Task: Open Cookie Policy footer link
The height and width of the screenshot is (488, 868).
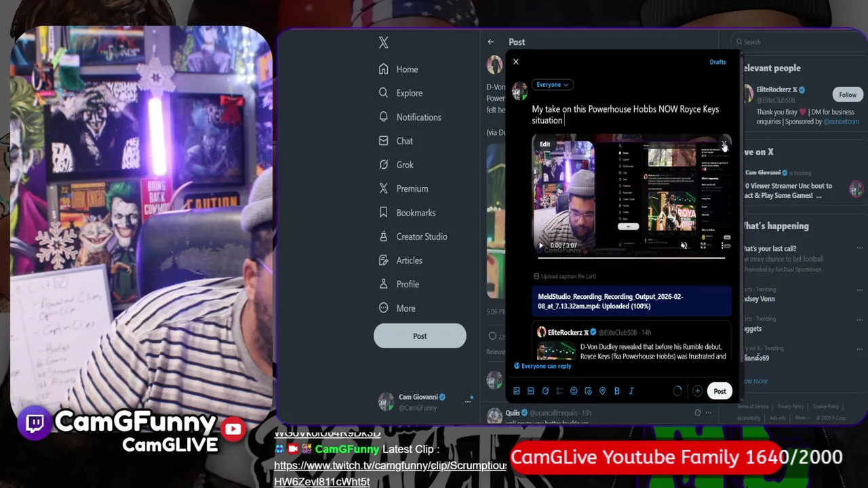Action: (825, 407)
